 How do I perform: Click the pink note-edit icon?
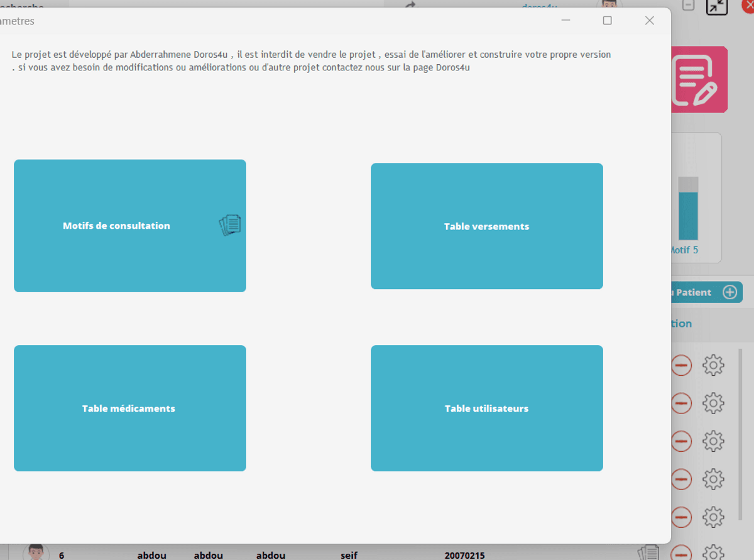click(x=697, y=80)
